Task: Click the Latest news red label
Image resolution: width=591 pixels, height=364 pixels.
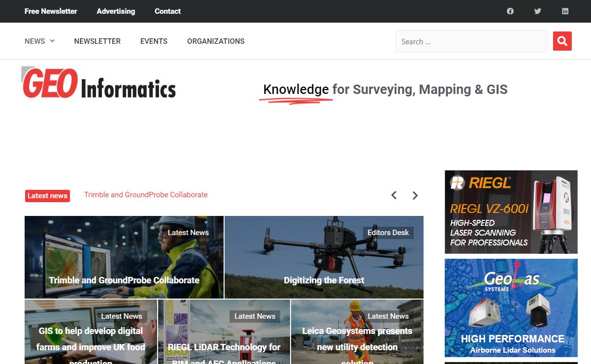Action: (x=47, y=196)
